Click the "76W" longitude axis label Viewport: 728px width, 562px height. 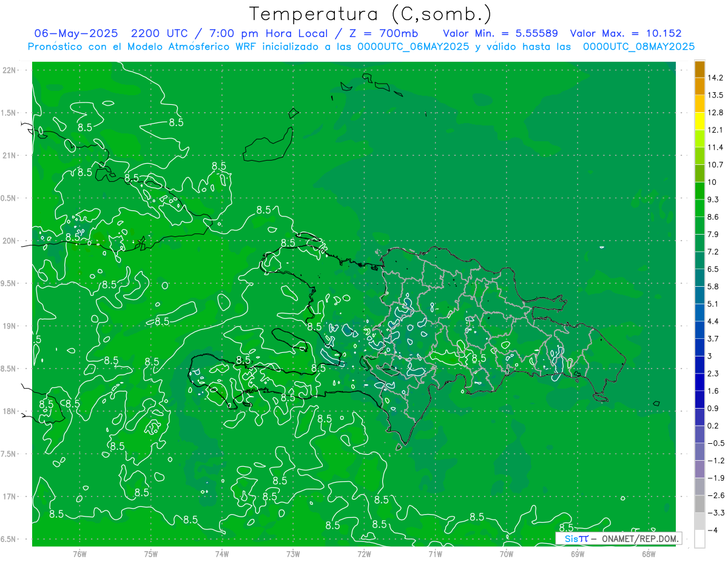pos(79,554)
